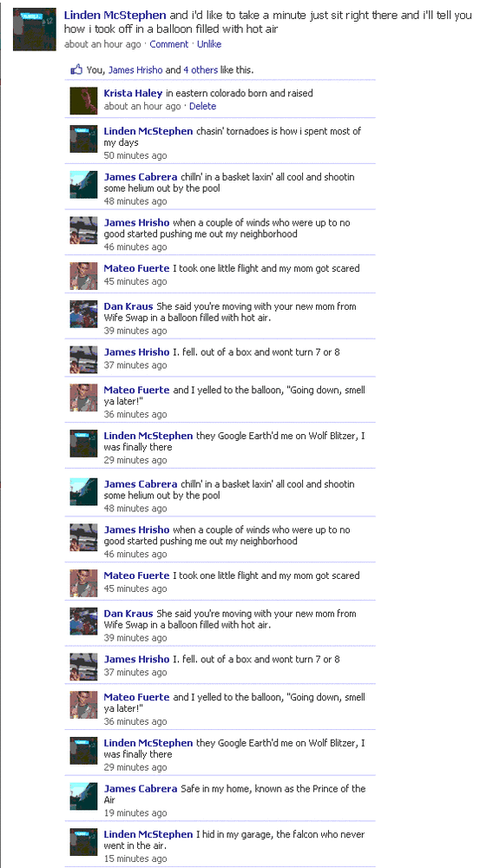Screen dimensions: 480x868
Task: Open Linden McStephen's main post profile picture
Action: (x=35, y=30)
